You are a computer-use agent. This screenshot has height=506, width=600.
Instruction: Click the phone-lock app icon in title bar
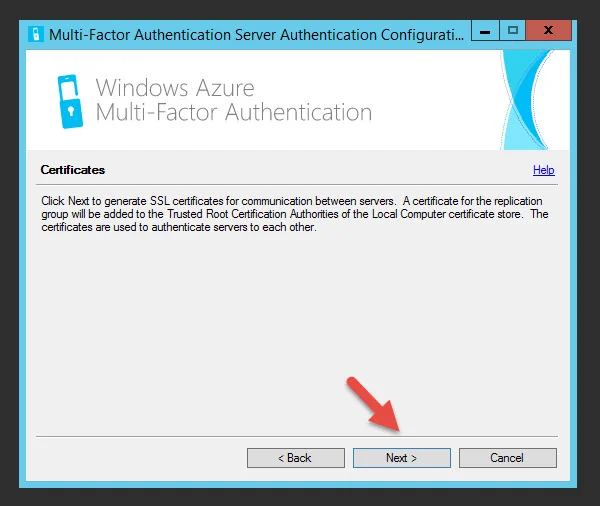click(36, 34)
